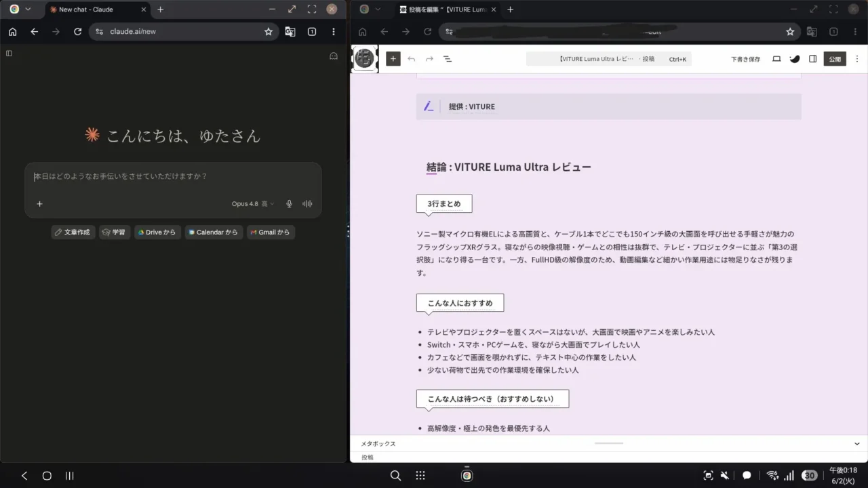The height and width of the screenshot is (488, 868).
Task: Click the plus attach button in Claude prompt box
Action: click(39, 204)
